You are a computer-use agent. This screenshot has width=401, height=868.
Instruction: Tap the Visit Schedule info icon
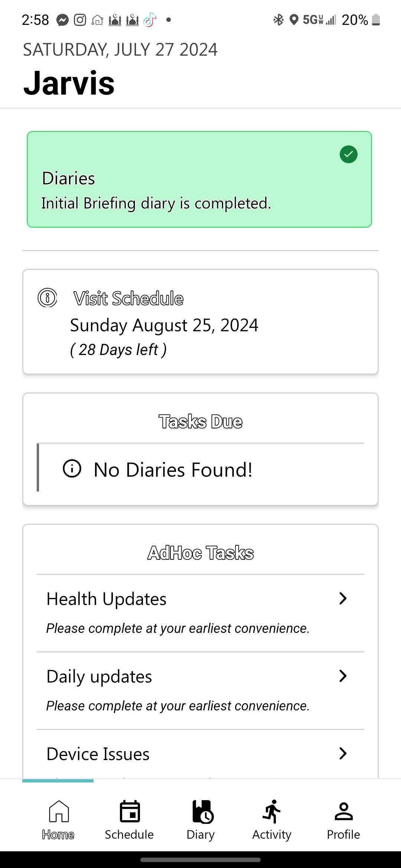[x=48, y=297]
